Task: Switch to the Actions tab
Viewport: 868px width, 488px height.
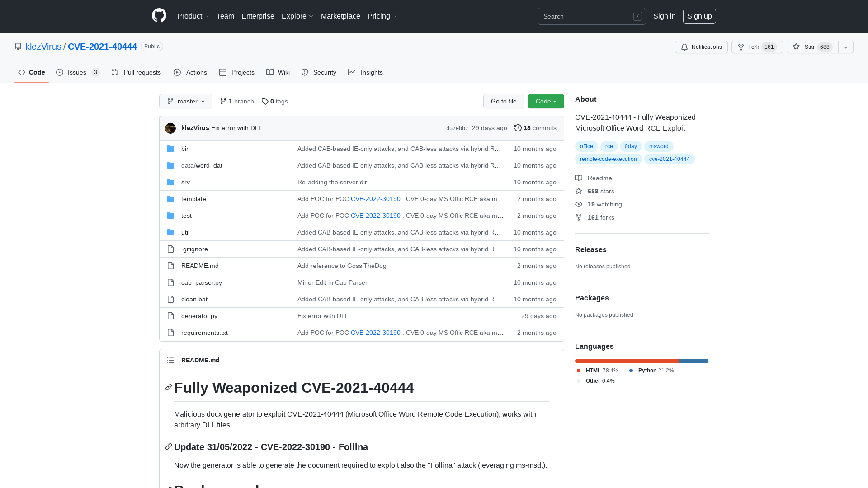Action: pos(190,72)
